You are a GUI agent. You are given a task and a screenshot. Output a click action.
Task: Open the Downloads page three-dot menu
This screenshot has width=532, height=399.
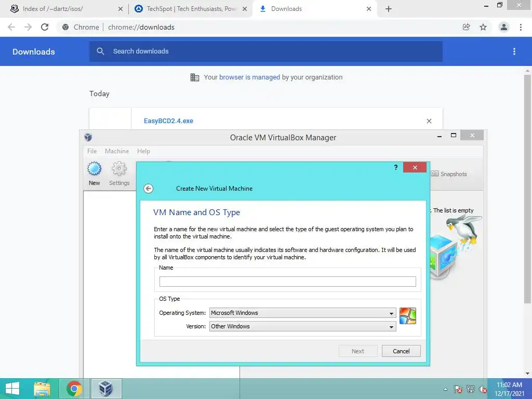pos(514,51)
